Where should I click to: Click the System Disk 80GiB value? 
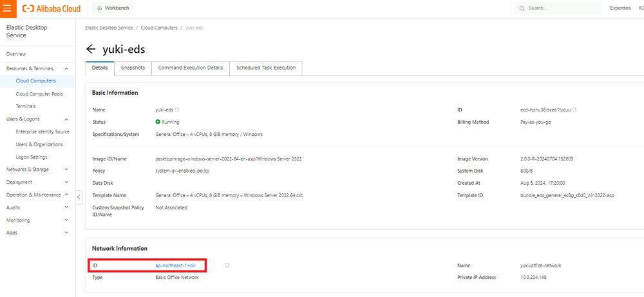coord(527,171)
